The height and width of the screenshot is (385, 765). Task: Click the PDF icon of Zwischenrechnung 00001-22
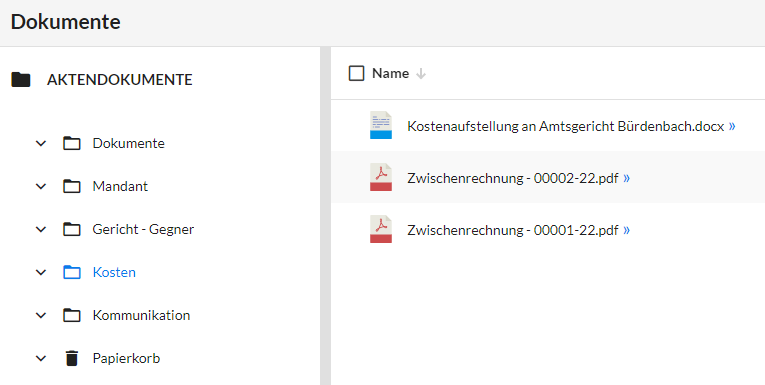click(x=381, y=229)
